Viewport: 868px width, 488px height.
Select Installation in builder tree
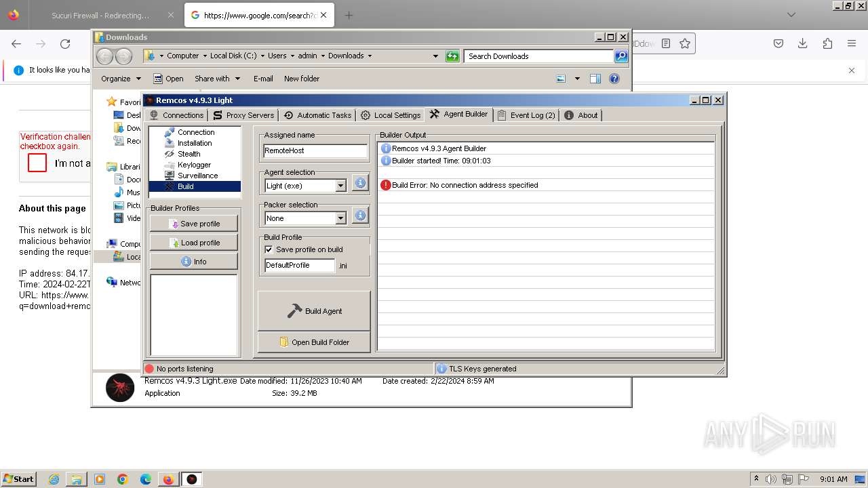tap(194, 143)
